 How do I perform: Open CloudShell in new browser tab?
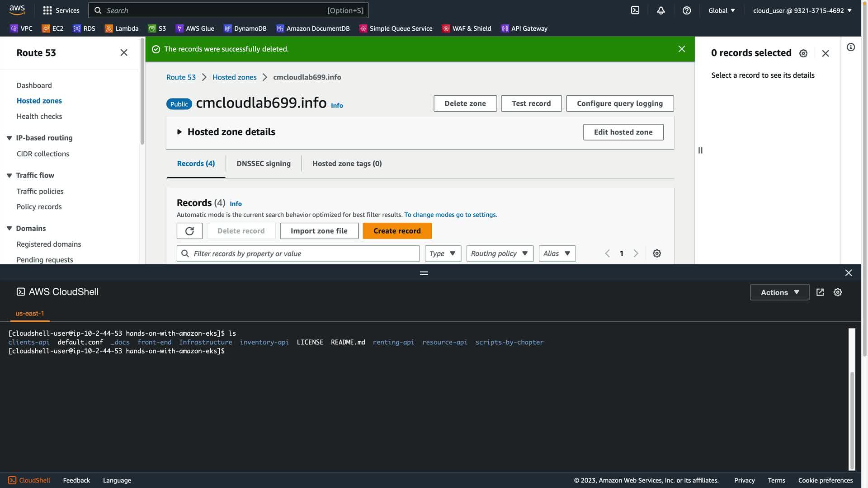tap(820, 292)
